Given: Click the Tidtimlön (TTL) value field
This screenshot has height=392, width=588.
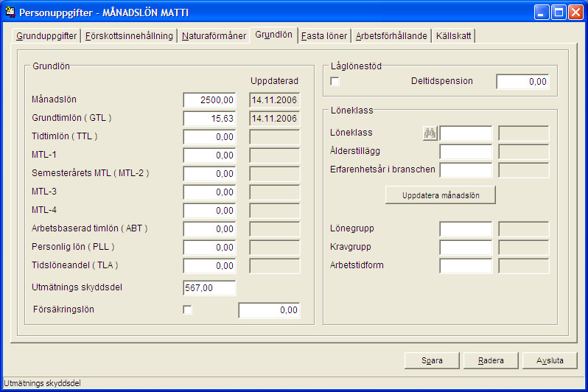Looking at the screenshot, I should tap(209, 137).
